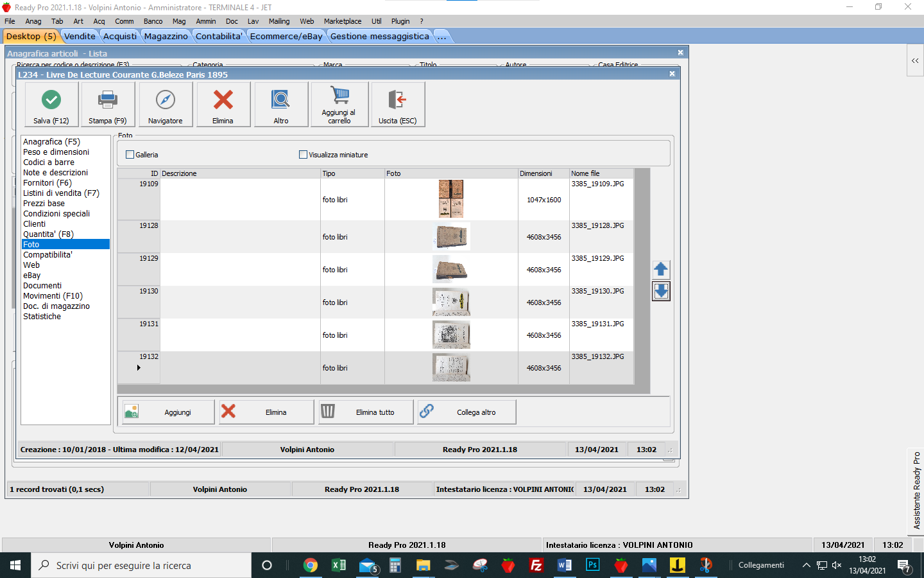Delete all photos with Elimina tutto
This screenshot has width=924, height=578.
366,412
